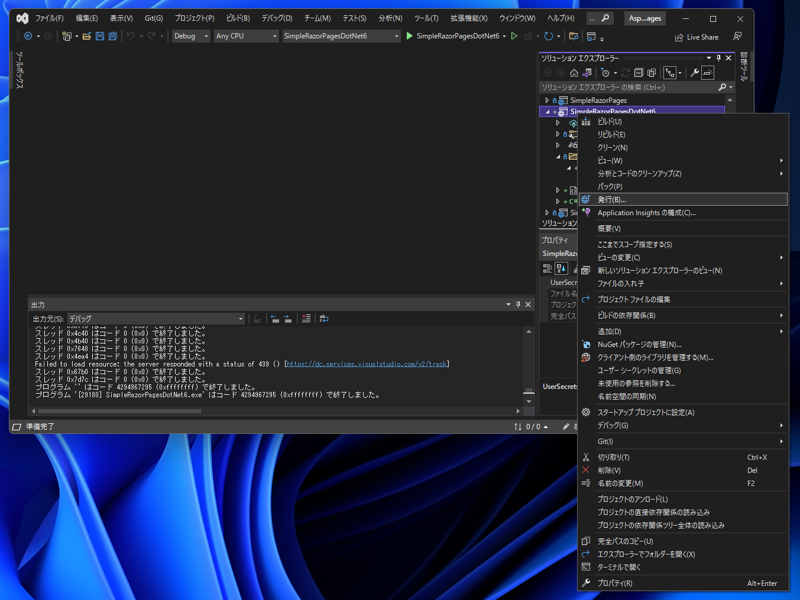Image resolution: width=800 pixels, height=600 pixels.
Task: Click pending changes filter clock icon
Action: 605,73
